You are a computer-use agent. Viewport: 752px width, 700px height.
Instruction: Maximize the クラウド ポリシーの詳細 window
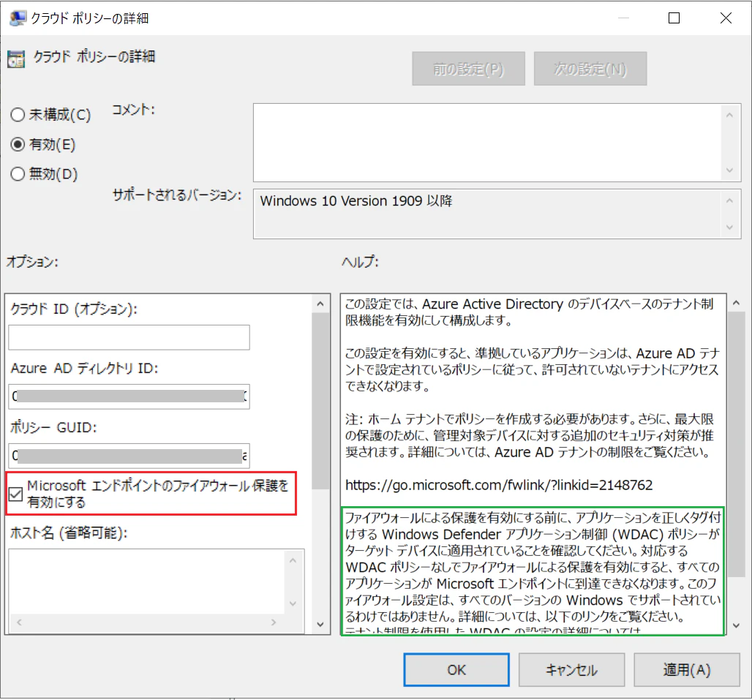tap(674, 18)
